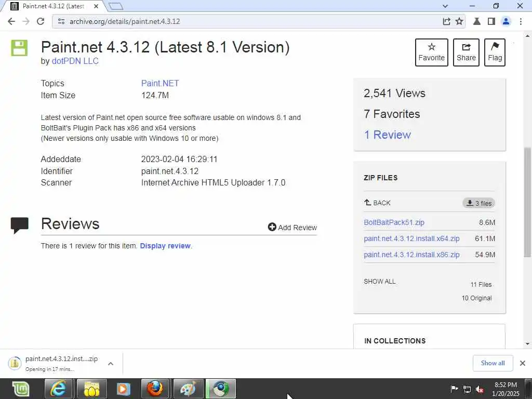
Task: Open file explorer folder in taskbar
Action: coord(91,389)
